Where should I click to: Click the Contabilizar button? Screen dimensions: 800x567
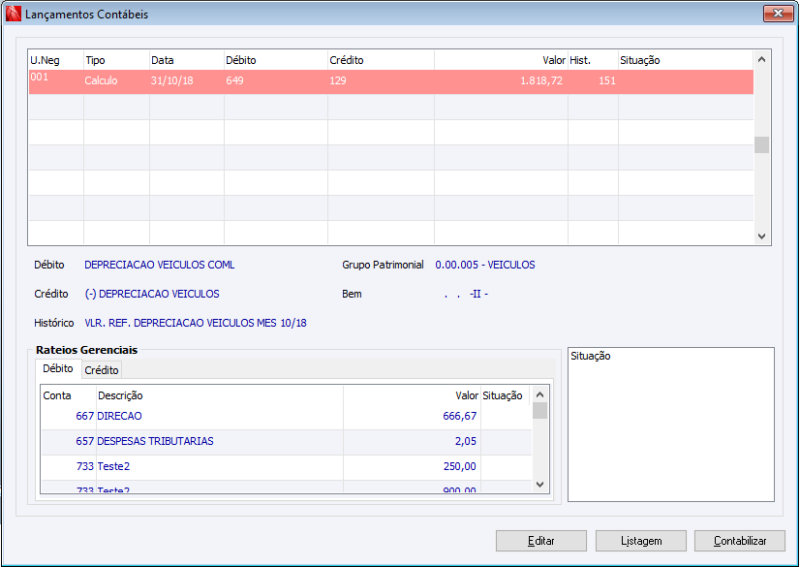(740, 541)
